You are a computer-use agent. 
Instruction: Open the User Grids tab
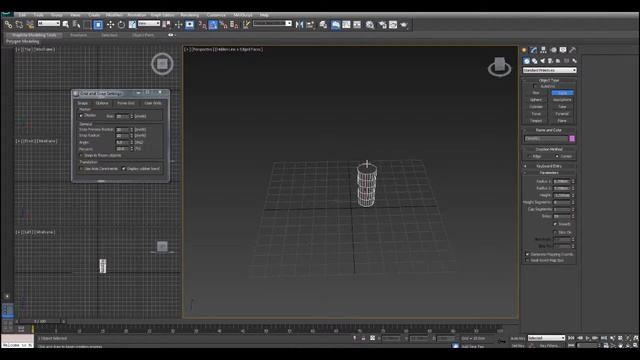[x=153, y=103]
